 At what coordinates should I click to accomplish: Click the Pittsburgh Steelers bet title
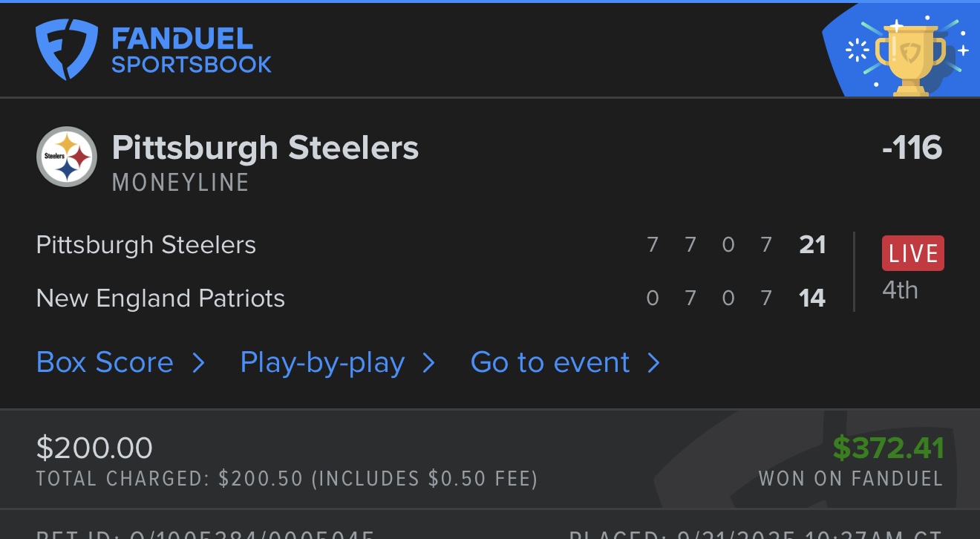click(265, 148)
